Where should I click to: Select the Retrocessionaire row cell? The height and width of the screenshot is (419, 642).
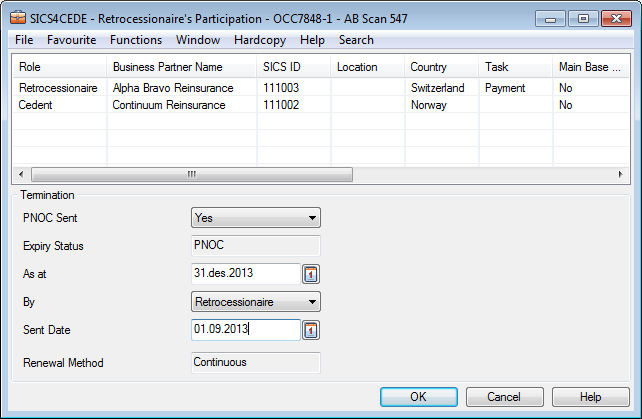(x=60, y=88)
